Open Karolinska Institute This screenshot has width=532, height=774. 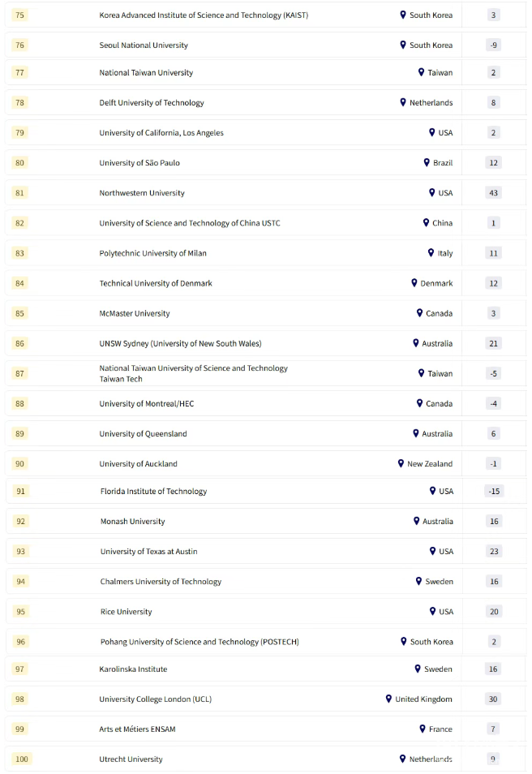(x=133, y=669)
